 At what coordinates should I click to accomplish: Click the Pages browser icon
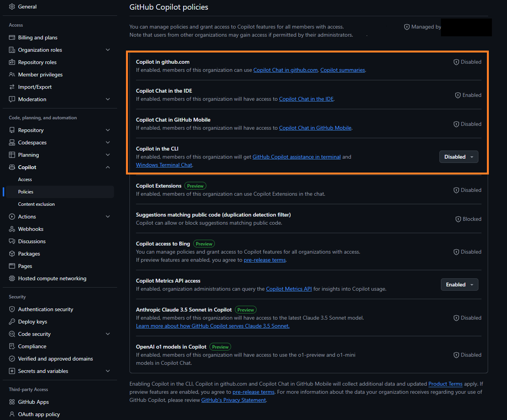(12, 266)
